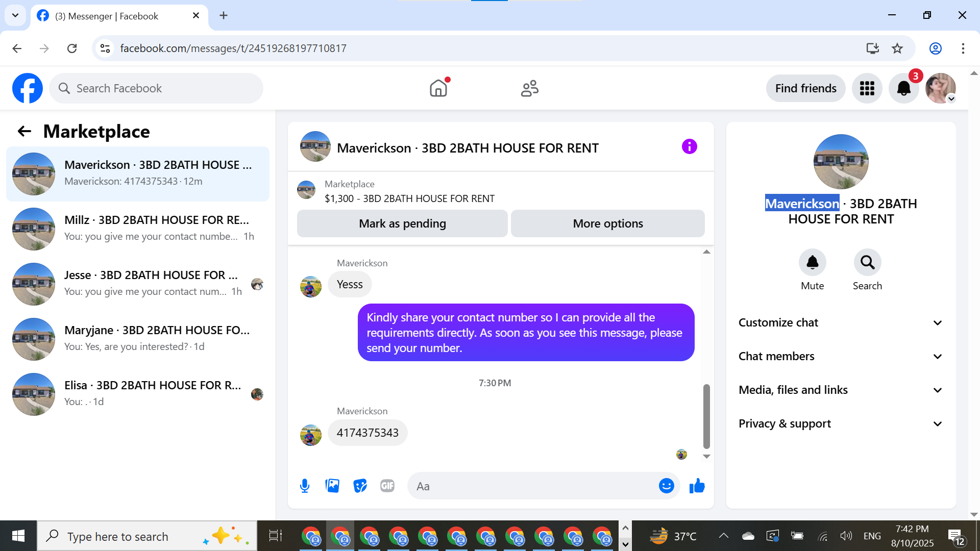This screenshot has height=551, width=980.
Task: Click the voice clip microphone icon
Action: click(x=305, y=486)
